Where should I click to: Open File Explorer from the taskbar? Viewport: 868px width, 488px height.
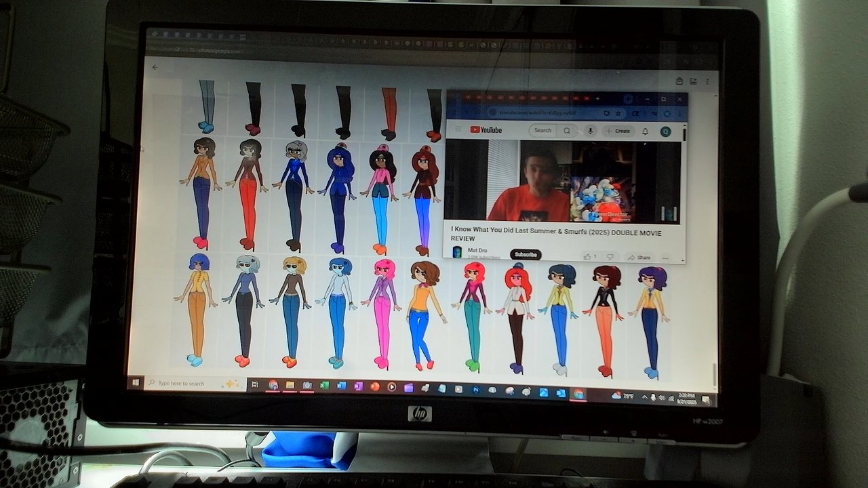(x=290, y=385)
